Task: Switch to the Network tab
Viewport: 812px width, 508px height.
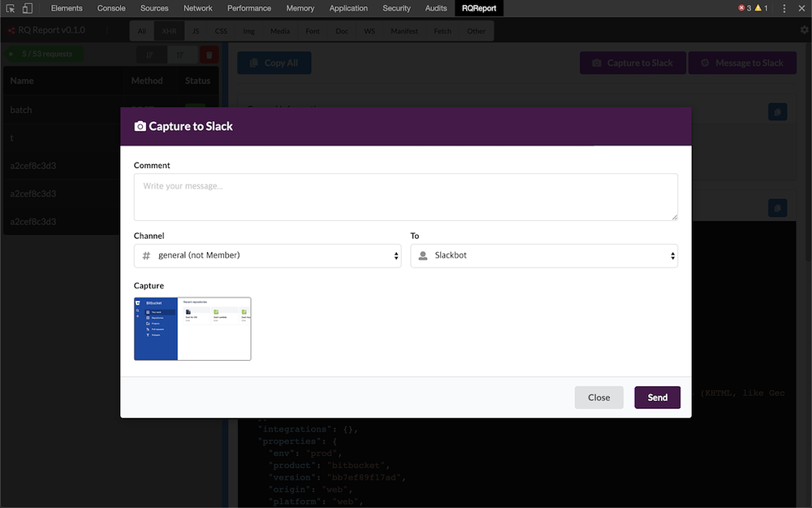Action: point(198,8)
